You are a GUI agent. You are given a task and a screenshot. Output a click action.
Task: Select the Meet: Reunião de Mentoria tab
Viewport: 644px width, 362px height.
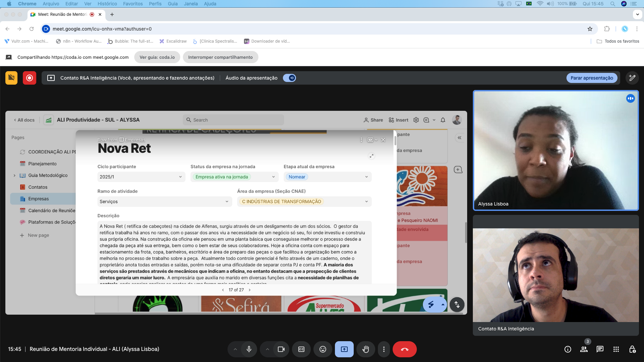[x=66, y=14]
